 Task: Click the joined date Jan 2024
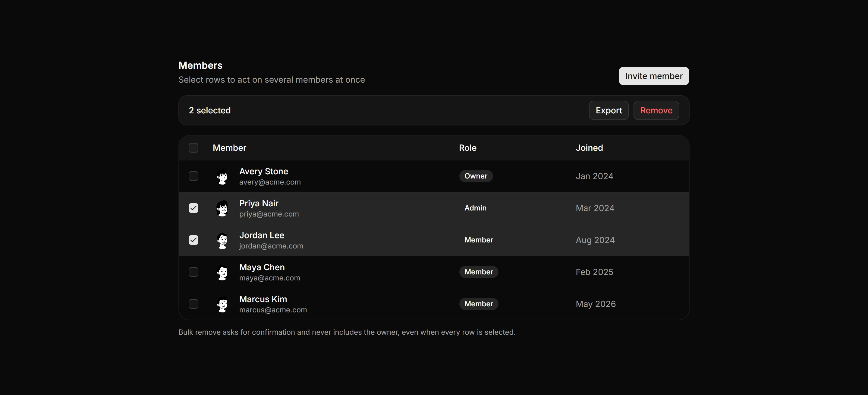tap(594, 176)
